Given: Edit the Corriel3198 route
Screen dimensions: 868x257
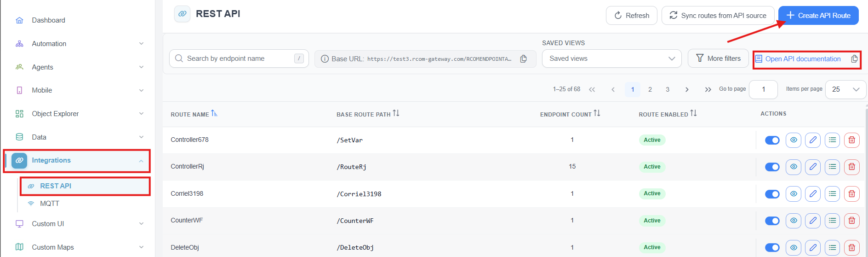Looking at the screenshot, I should [813, 194].
